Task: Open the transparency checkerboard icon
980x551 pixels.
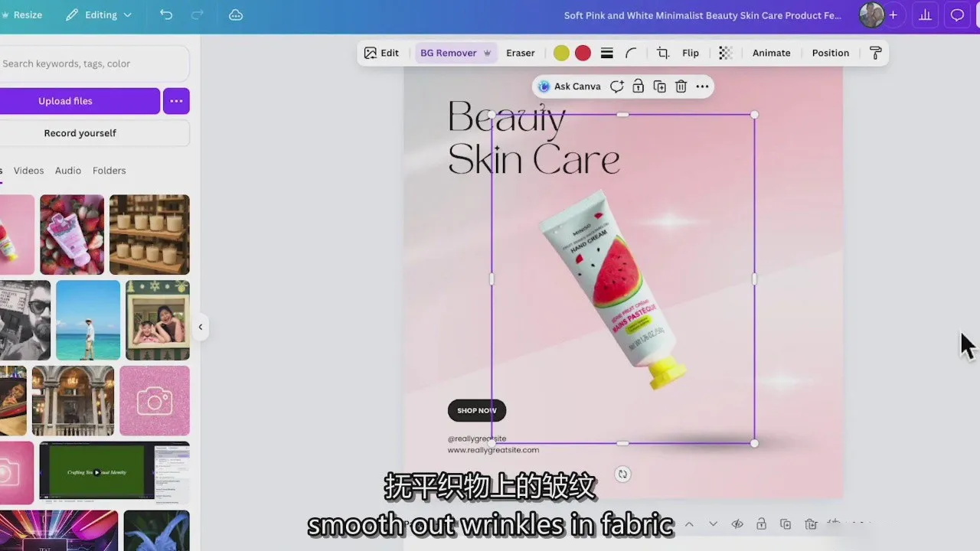Action: (725, 53)
